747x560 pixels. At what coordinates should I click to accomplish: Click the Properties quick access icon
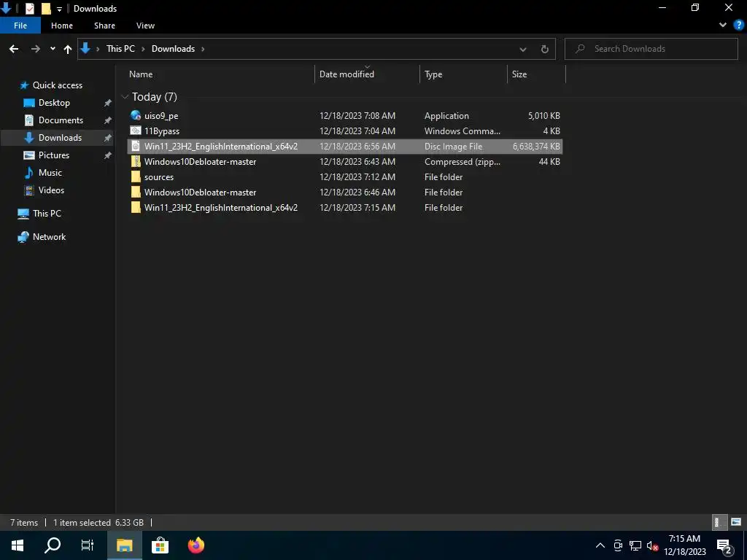point(29,9)
